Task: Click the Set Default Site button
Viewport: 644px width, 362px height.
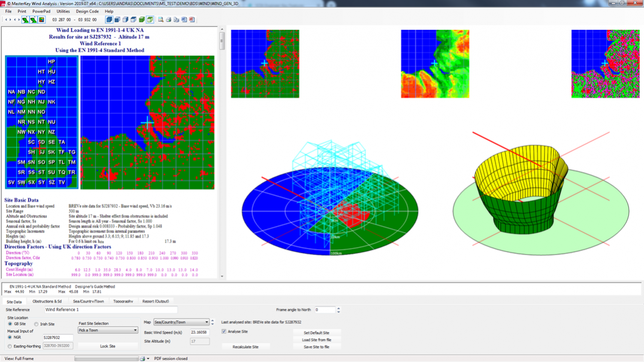Action: coord(316,333)
